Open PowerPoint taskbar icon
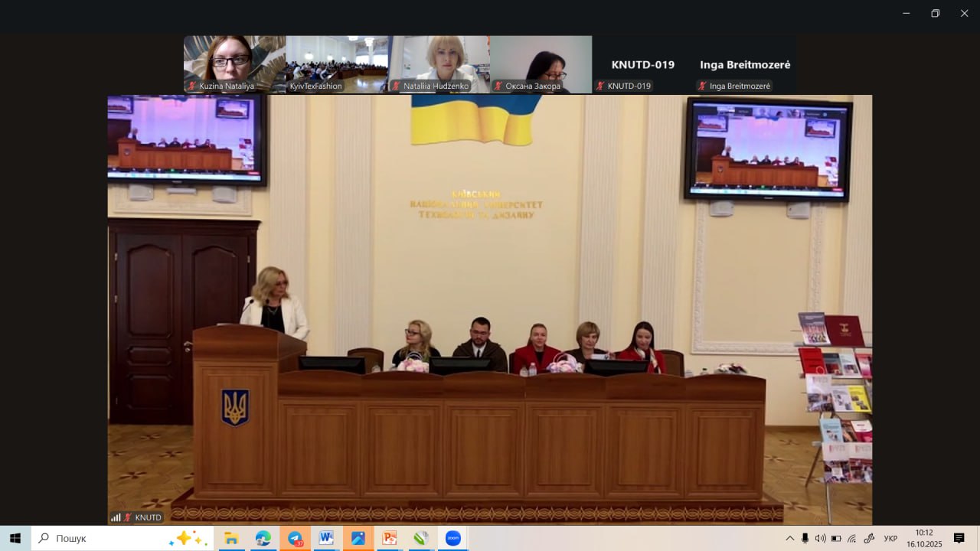 click(389, 538)
